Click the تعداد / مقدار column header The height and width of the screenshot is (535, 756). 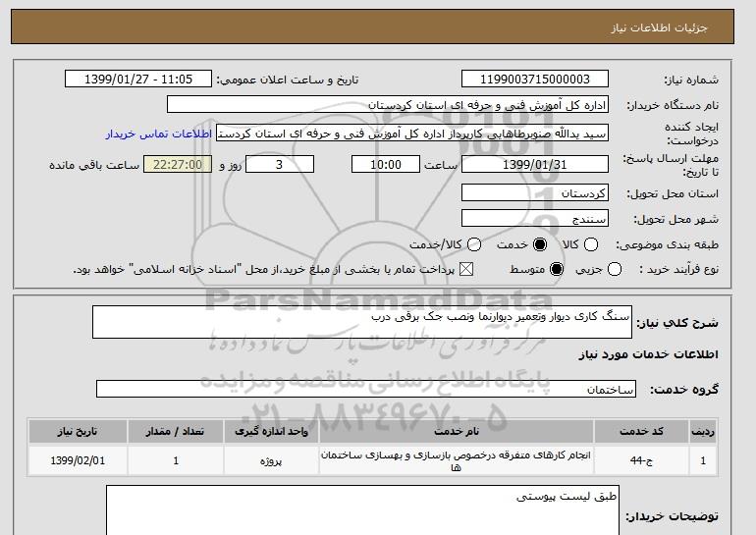pyautogui.click(x=176, y=431)
